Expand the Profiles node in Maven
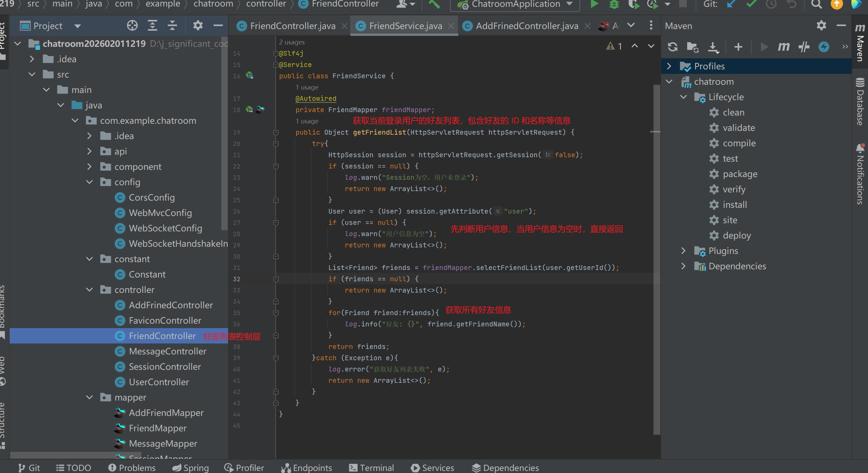This screenshot has width=868, height=473. [669, 66]
